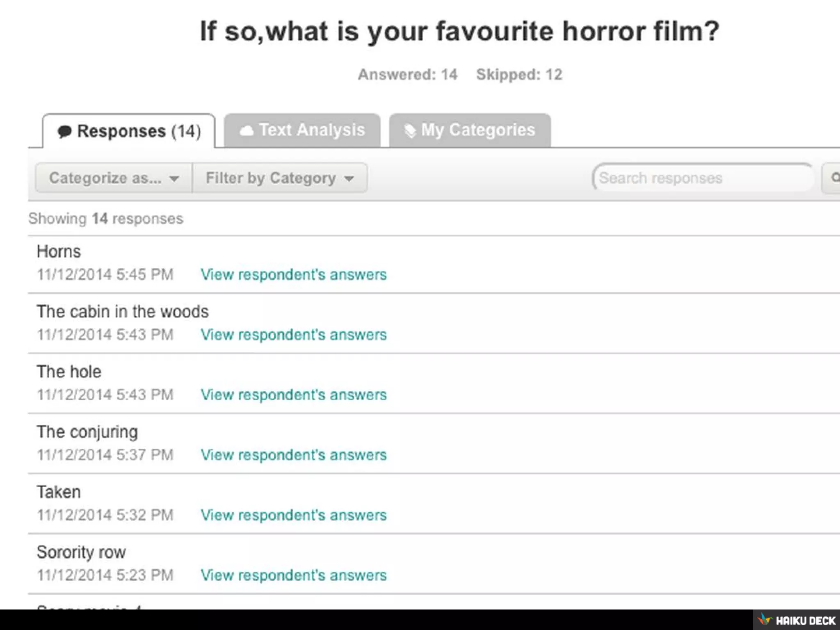Expand the Filter by Category dropdown

coord(280,178)
